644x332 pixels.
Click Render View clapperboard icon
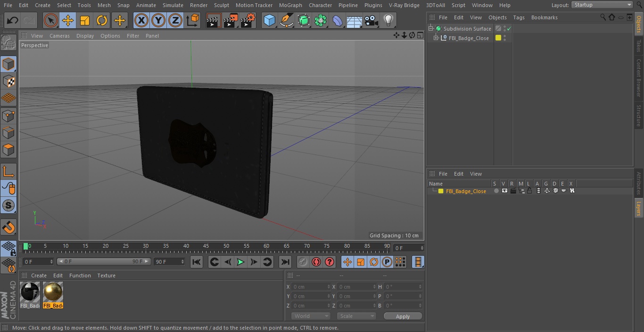[214, 20]
